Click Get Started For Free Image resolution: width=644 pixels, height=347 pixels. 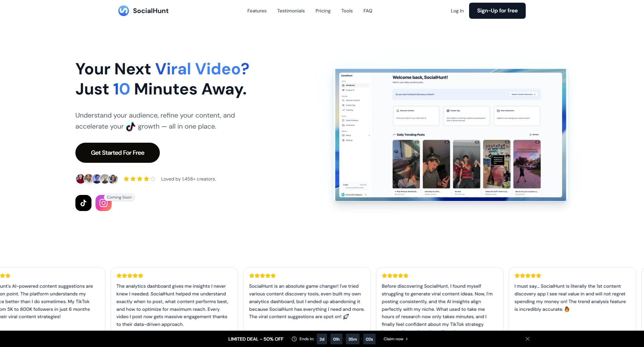click(x=117, y=152)
